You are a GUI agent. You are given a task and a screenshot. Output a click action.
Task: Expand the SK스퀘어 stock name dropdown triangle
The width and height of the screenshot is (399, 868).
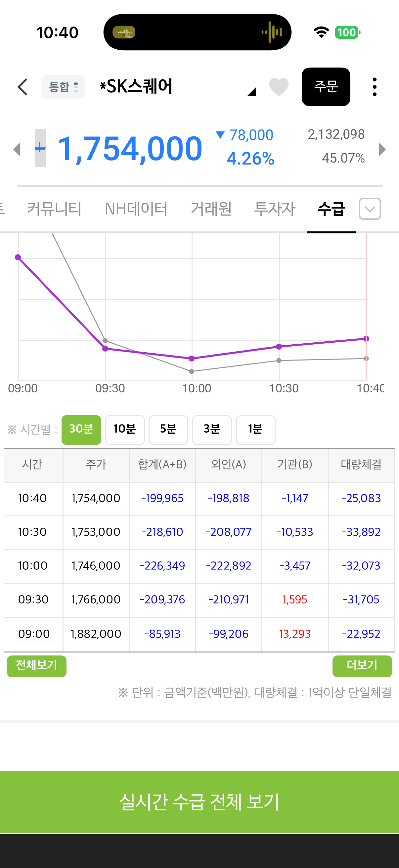[251, 92]
